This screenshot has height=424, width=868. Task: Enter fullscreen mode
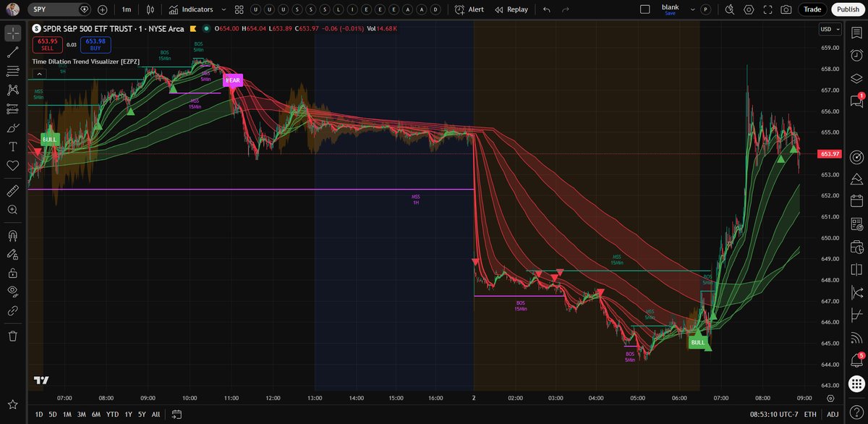[767, 9]
